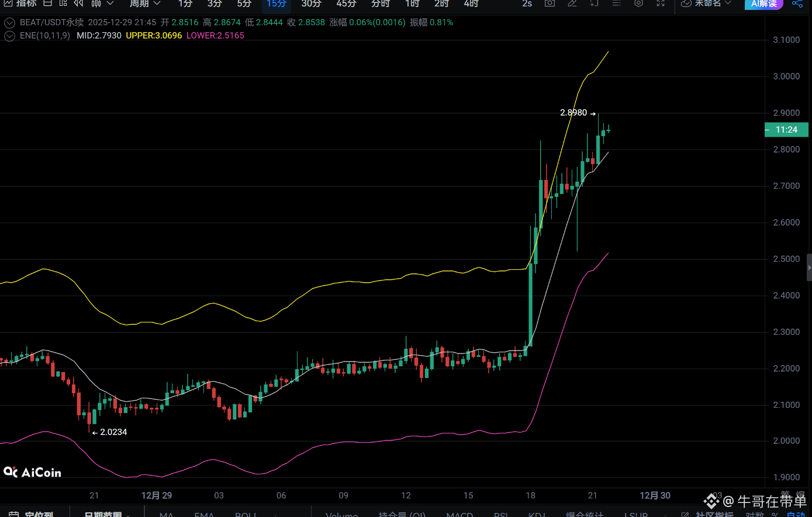
Task: Select the 2s refresh interval control
Action: (x=526, y=5)
